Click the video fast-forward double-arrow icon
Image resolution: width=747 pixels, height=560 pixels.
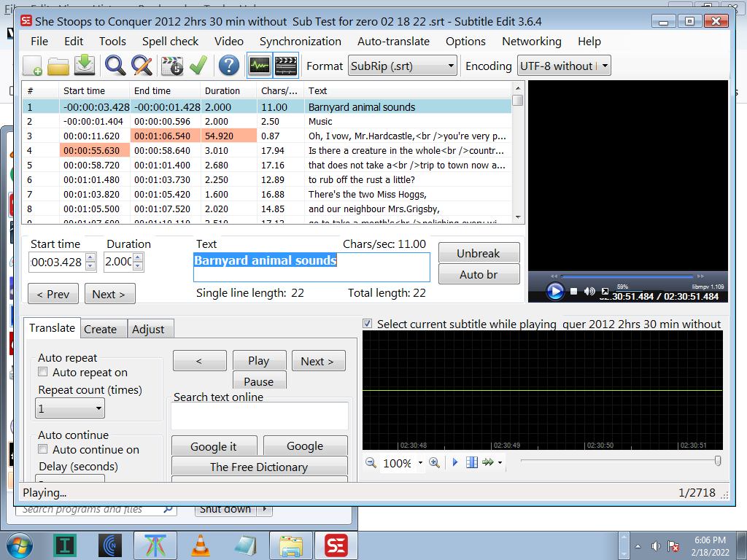[700, 276]
